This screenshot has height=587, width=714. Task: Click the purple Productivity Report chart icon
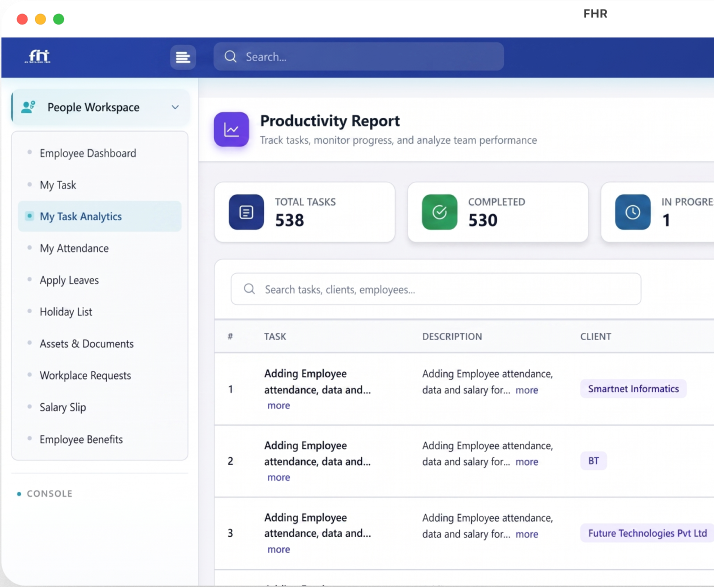click(231, 129)
